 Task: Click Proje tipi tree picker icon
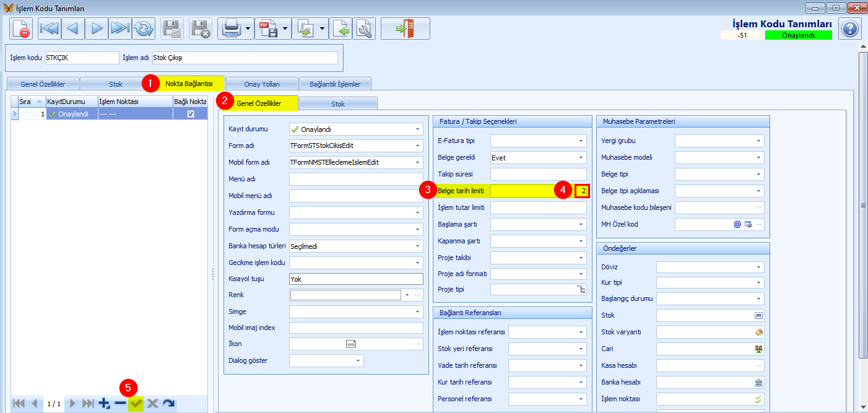pos(581,289)
